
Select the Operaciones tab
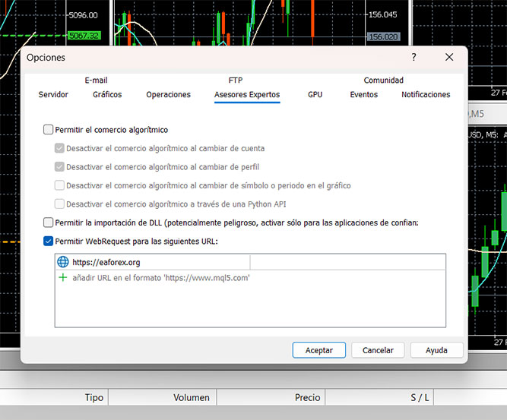[168, 95]
